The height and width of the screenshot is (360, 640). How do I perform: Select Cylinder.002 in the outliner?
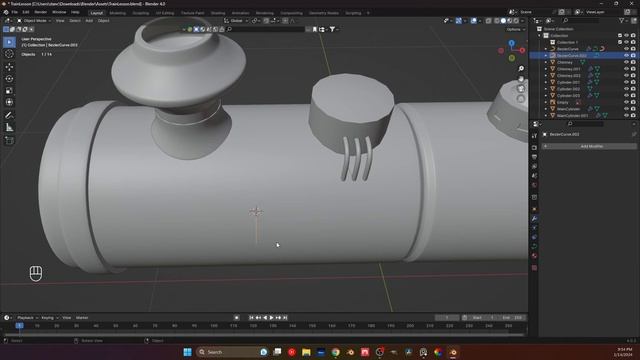(568, 89)
